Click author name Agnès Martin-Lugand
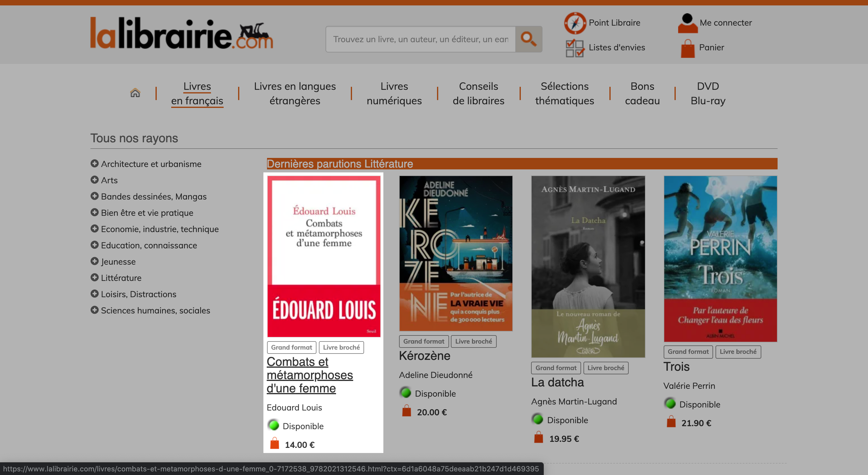The height and width of the screenshot is (475, 868). tap(574, 401)
